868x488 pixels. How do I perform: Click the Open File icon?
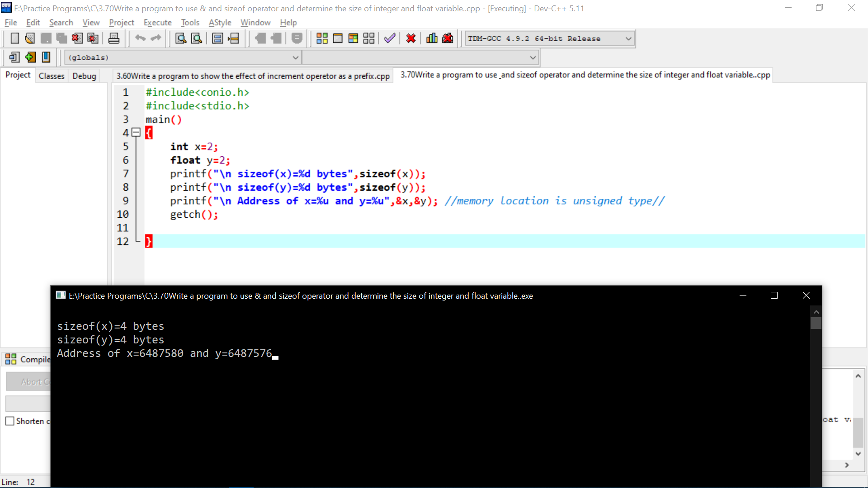point(30,38)
